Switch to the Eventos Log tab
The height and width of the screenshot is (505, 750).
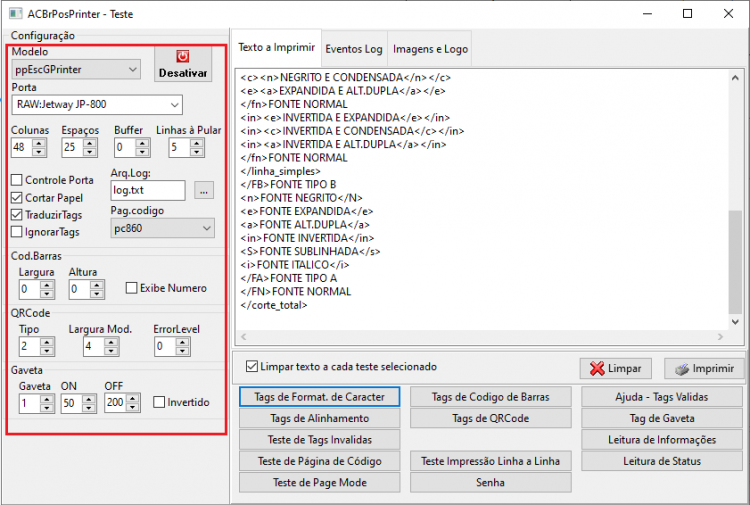[x=354, y=49]
